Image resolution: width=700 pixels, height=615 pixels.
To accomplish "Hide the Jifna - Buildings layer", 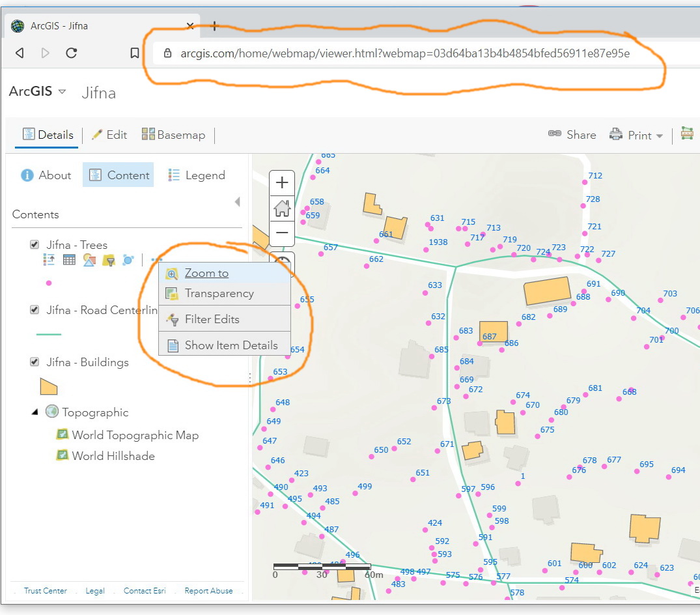I will 35,362.
